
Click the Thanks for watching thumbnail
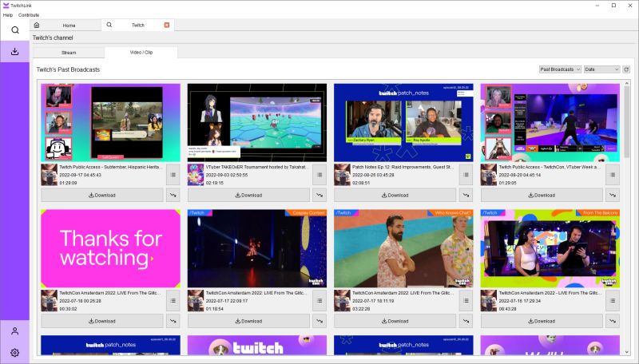110,248
